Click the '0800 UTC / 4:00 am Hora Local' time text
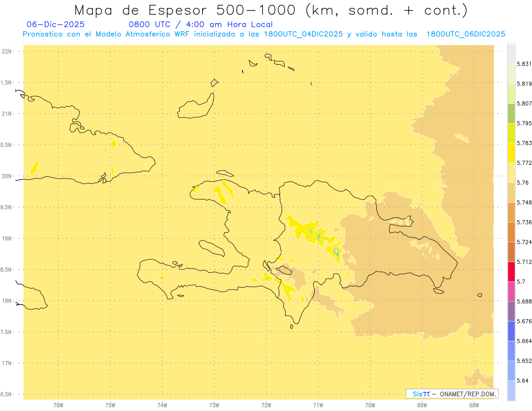The image size is (532, 411). click(x=200, y=24)
